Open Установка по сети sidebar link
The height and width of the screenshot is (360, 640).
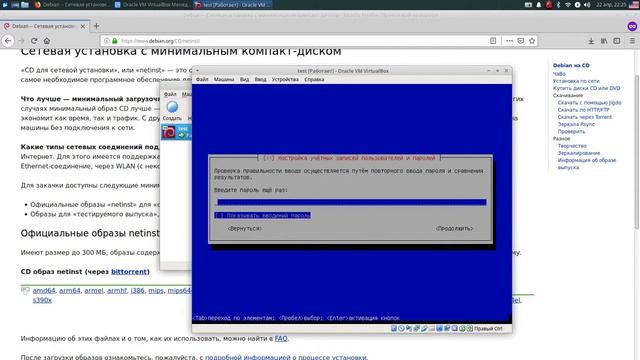[x=576, y=81]
